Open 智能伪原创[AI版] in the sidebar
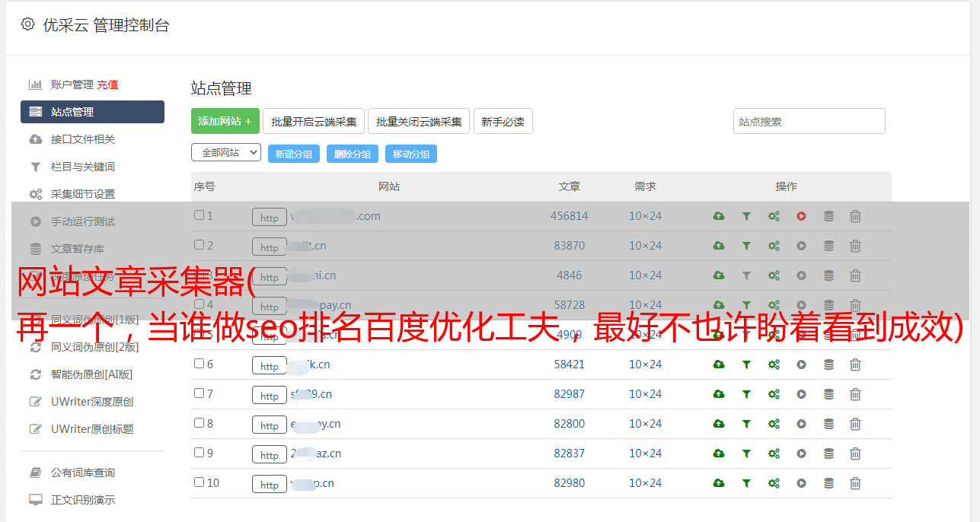980x522 pixels. 92,374
